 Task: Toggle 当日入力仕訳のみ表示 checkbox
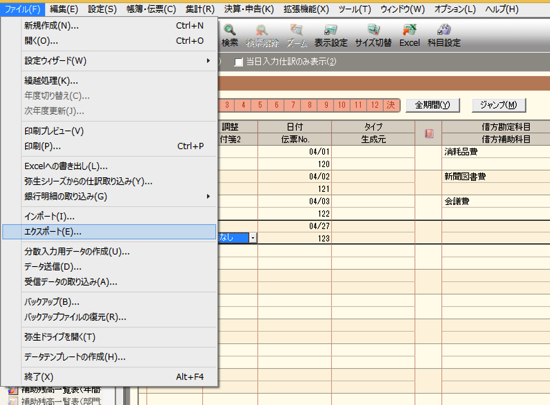click(239, 62)
